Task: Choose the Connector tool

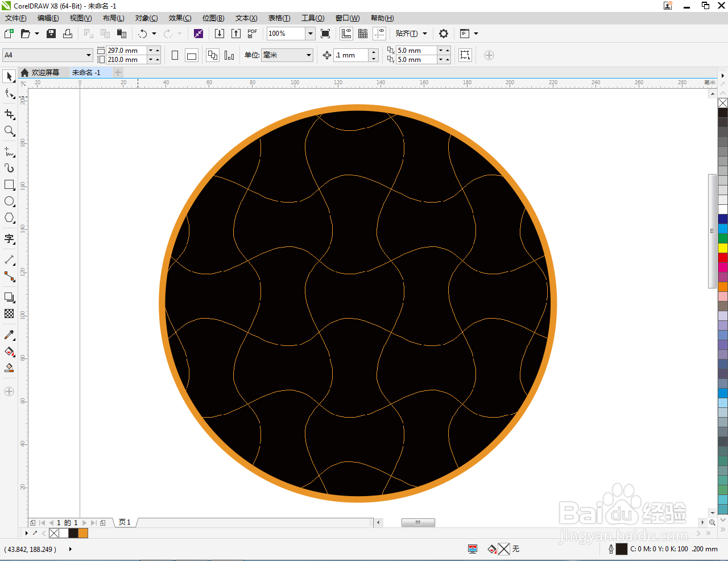Action: pyautogui.click(x=9, y=277)
